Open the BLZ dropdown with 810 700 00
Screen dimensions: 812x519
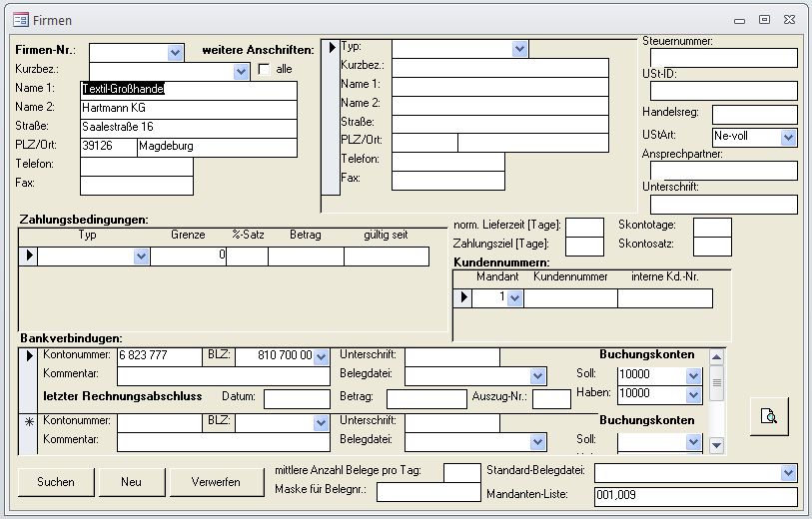[x=321, y=356]
